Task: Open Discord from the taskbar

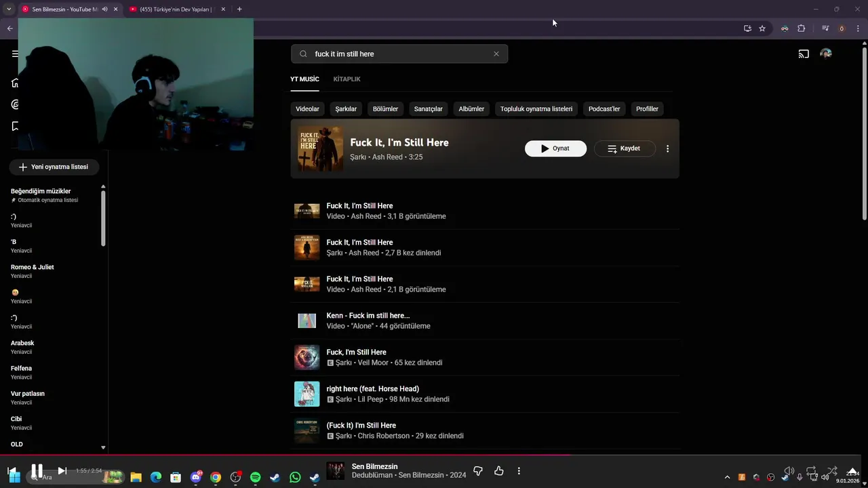Action: tap(196, 477)
